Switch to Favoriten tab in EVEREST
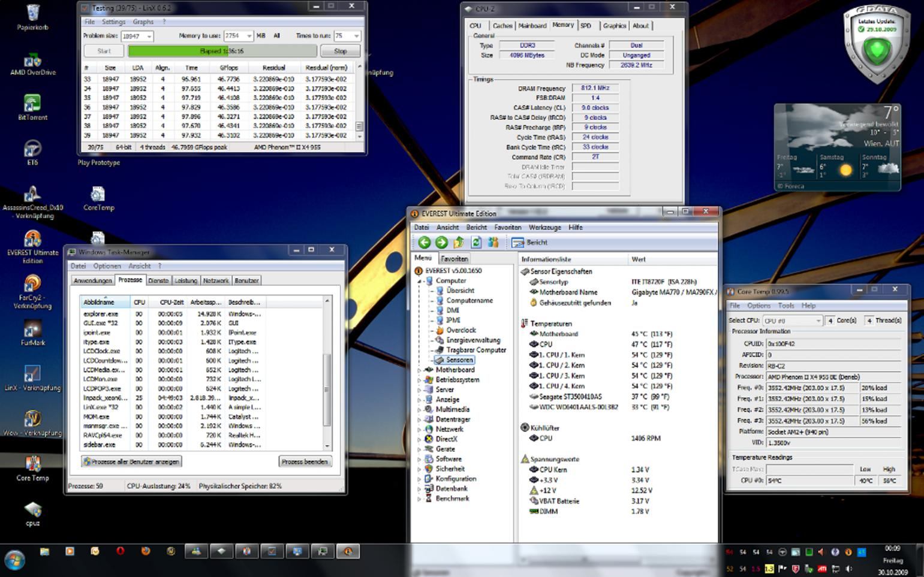 tap(454, 259)
